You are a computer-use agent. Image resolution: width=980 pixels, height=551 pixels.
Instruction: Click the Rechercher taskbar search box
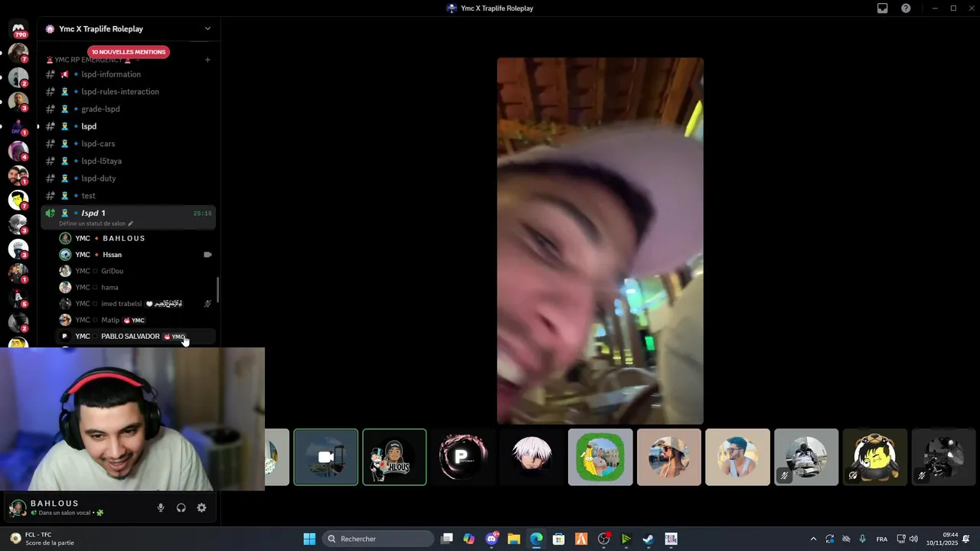coord(378,539)
